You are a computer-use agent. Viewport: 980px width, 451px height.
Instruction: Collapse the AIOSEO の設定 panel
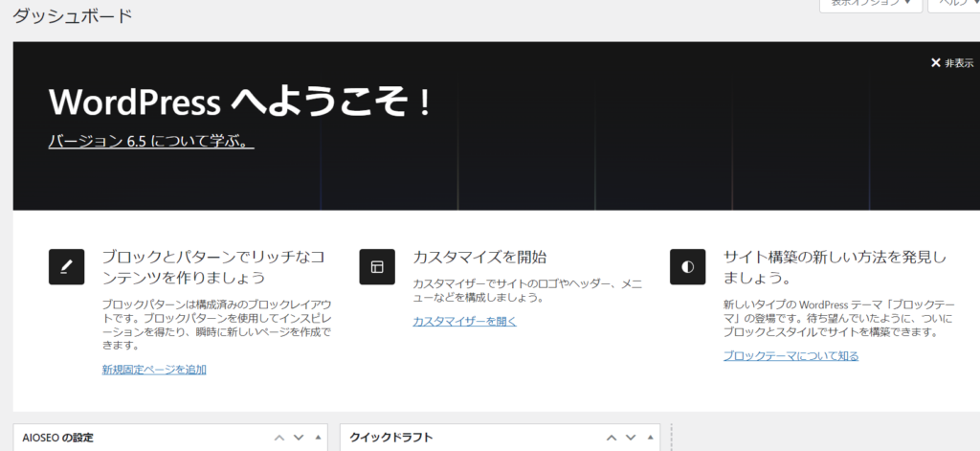coord(318,438)
